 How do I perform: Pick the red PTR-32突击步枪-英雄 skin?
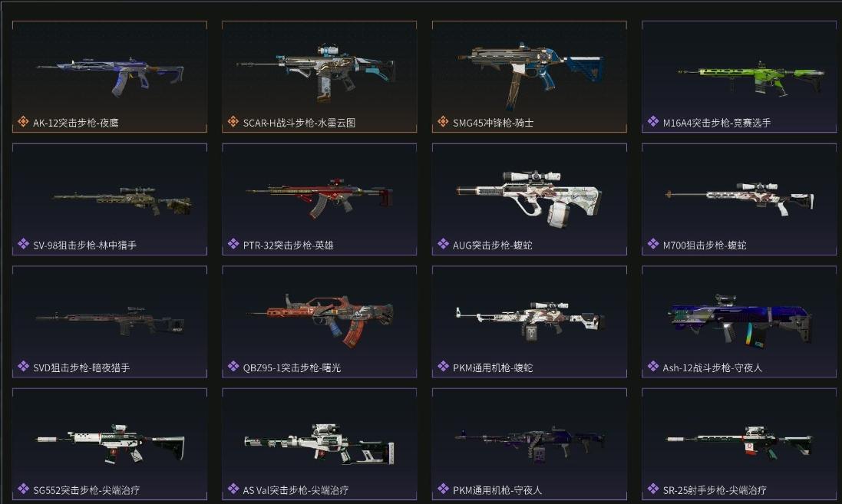point(319,199)
